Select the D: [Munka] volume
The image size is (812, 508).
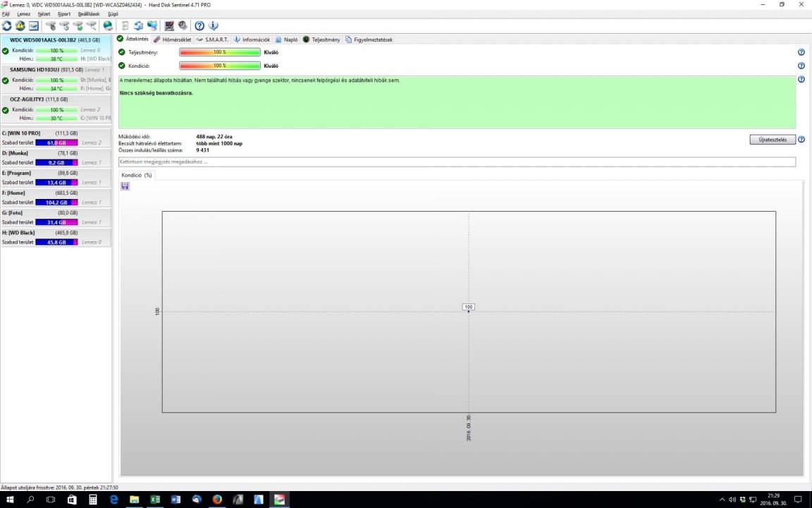56,157
